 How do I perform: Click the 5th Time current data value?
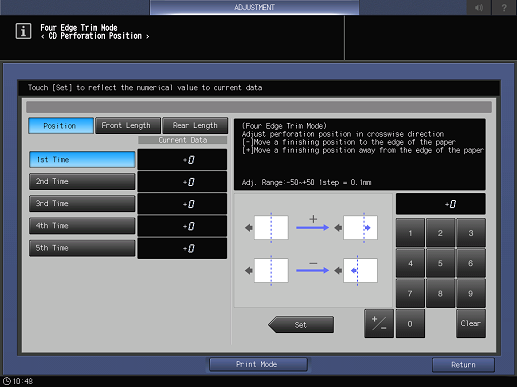(x=182, y=248)
